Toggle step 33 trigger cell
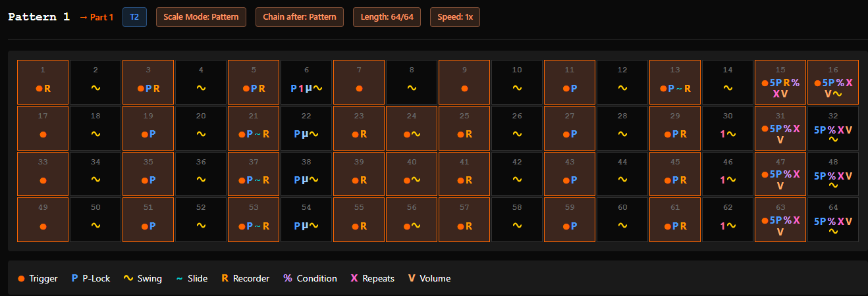The image size is (868, 296). 43,174
